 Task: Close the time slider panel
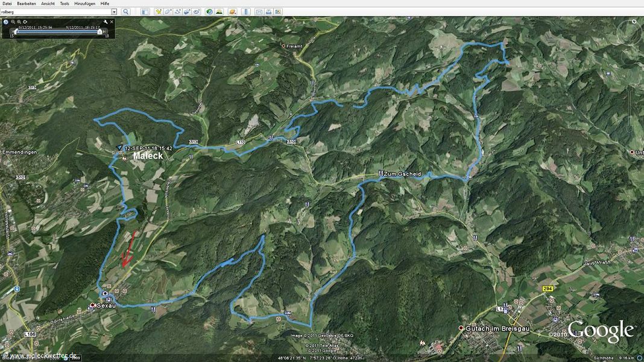(112, 22)
